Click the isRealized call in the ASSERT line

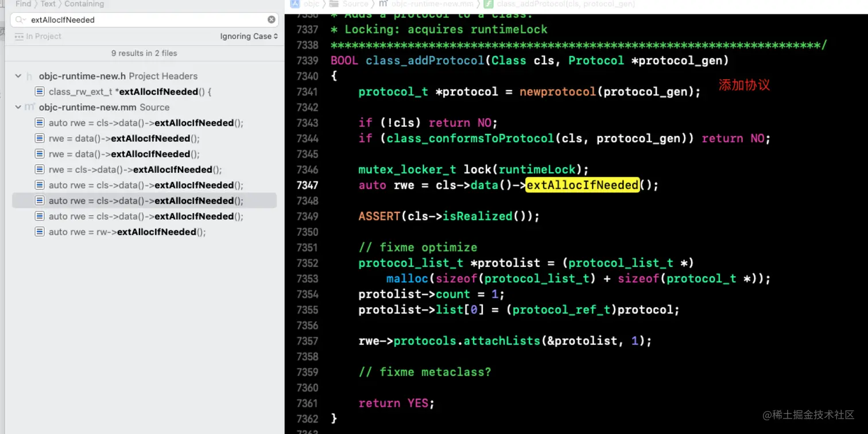pyautogui.click(x=477, y=216)
